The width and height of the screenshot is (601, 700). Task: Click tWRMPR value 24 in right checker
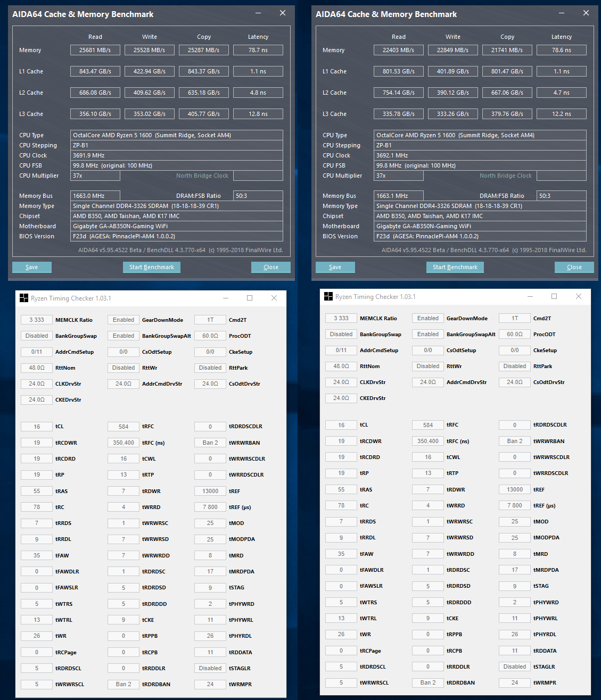[515, 682]
